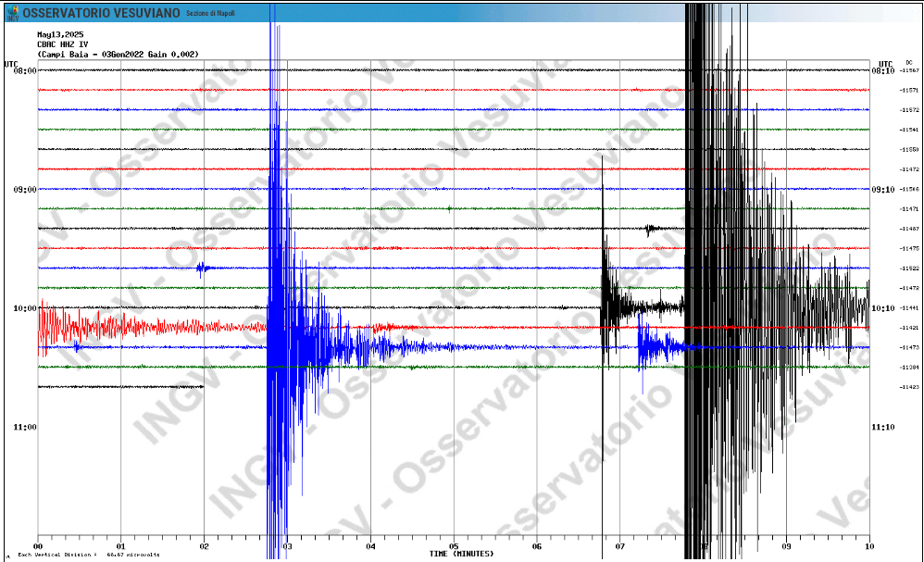Click the UTC label above 08:00
This screenshot has height=562, width=924.
pyautogui.click(x=11, y=64)
